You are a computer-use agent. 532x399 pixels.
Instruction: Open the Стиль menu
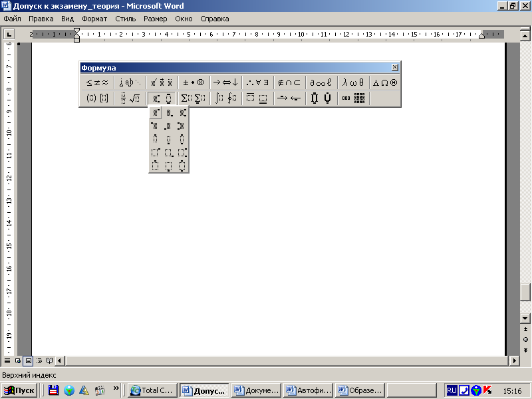pos(126,19)
